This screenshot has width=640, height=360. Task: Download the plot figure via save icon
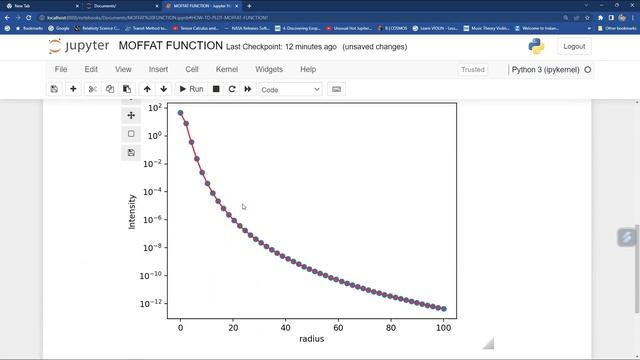click(131, 153)
